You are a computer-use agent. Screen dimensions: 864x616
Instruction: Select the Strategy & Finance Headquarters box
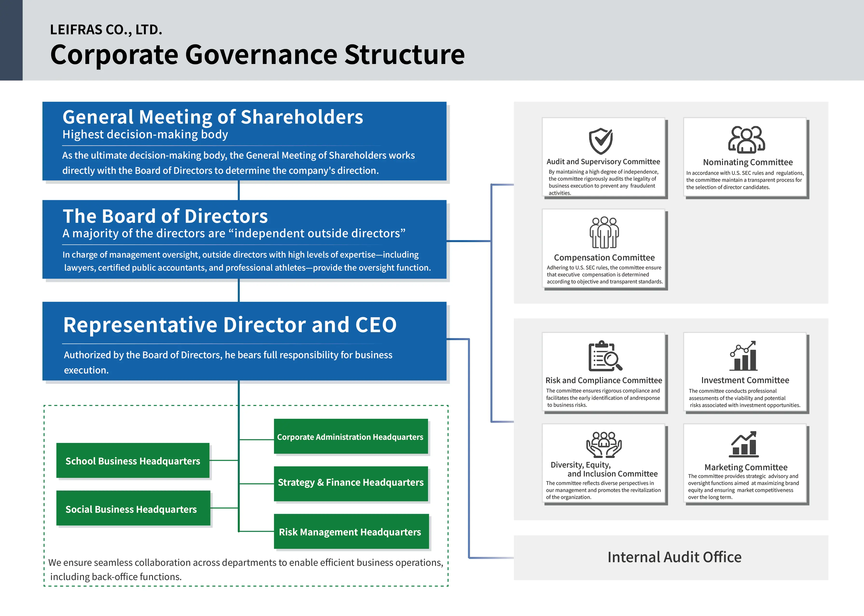[351, 484]
